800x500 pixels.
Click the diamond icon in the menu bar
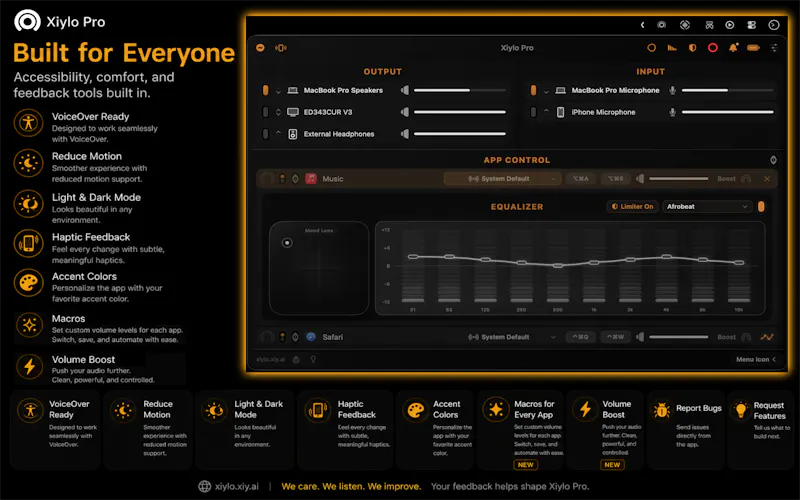click(685, 24)
